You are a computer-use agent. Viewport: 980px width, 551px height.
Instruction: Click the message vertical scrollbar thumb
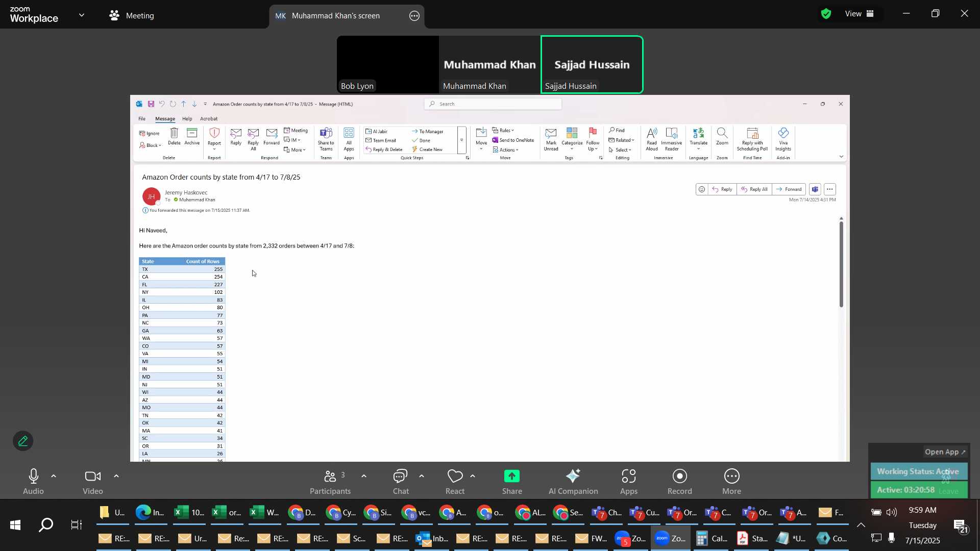point(841,264)
